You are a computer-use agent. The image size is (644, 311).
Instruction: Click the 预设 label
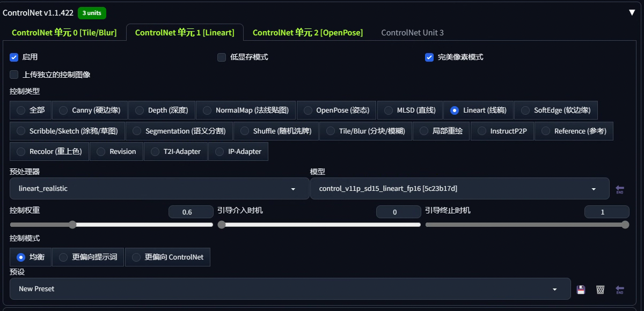[17, 272]
